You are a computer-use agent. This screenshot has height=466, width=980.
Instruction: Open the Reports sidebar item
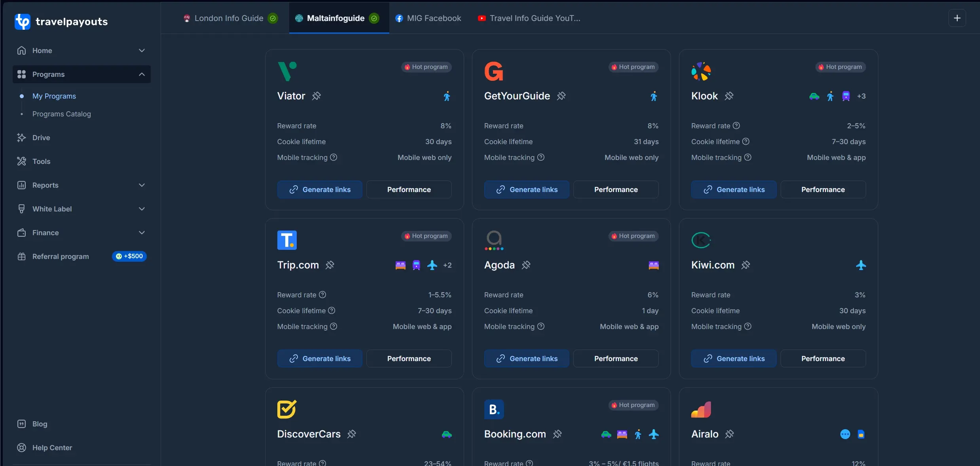82,185
